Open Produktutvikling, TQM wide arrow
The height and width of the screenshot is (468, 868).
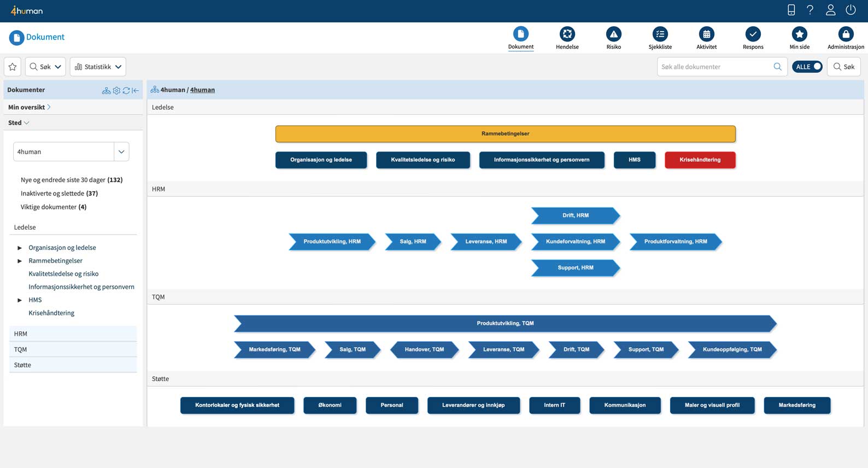coord(506,324)
